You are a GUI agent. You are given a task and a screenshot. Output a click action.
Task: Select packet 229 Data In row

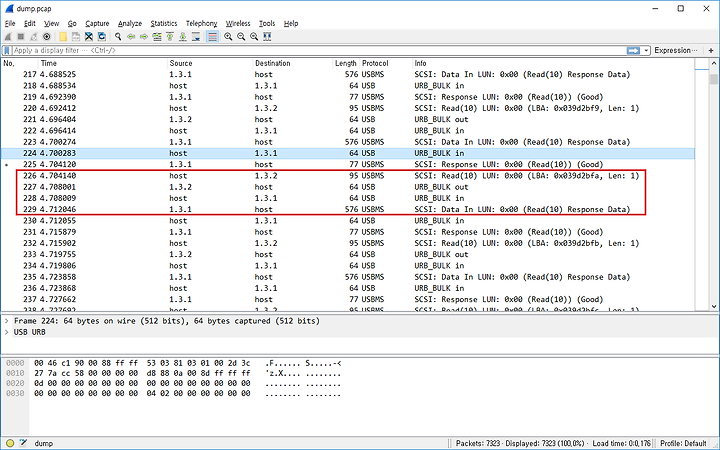pos(348,209)
